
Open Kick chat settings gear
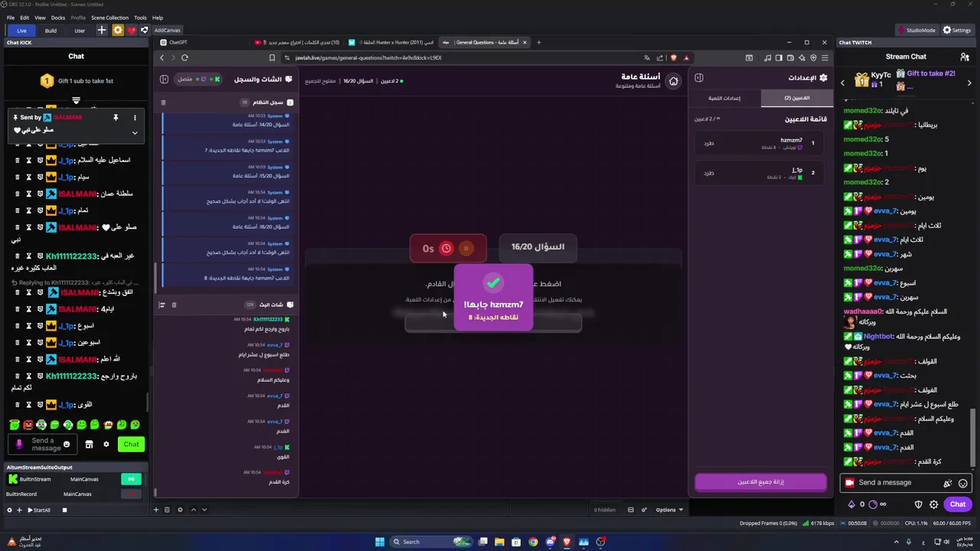106,445
